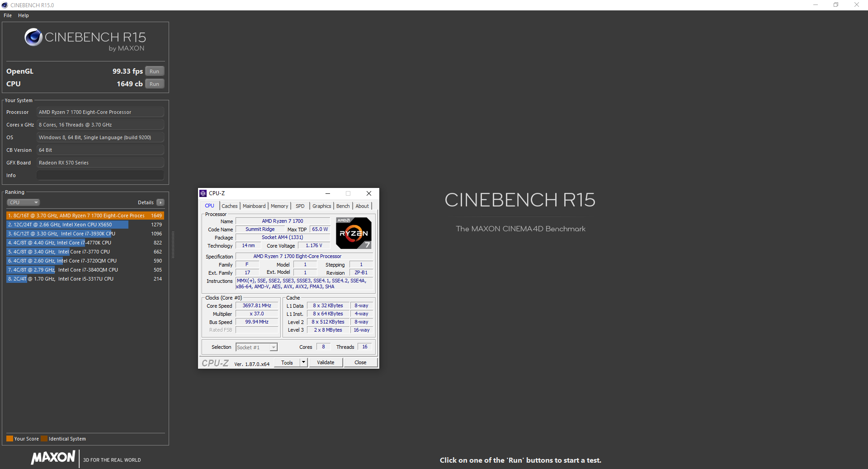Click the Processor field in Your System
Viewport: 868px width, 469px height.
[100, 112]
